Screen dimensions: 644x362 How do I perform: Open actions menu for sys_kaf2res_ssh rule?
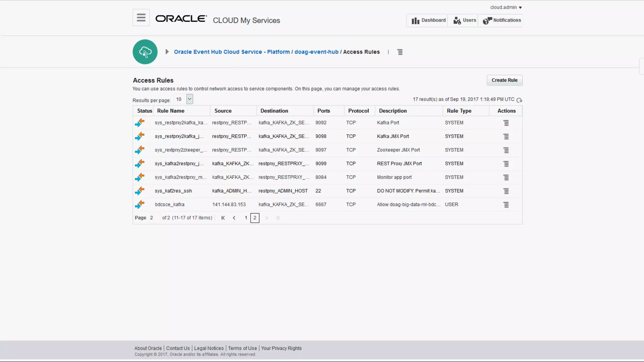coord(506,191)
